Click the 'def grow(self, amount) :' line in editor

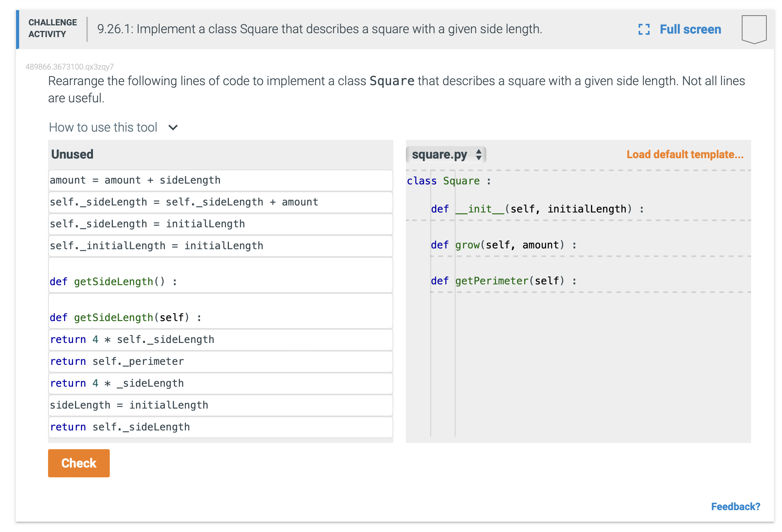click(x=503, y=245)
